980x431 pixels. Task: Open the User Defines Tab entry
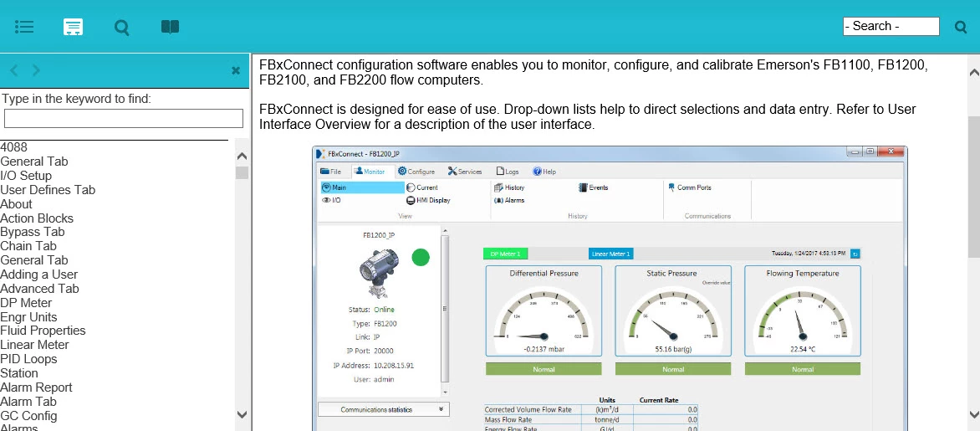click(48, 189)
